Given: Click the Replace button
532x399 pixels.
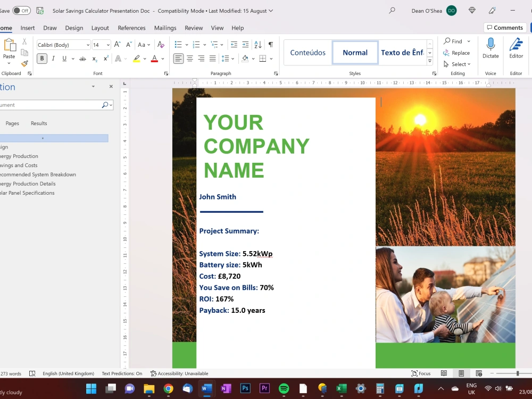Looking at the screenshot, I should pos(456,53).
